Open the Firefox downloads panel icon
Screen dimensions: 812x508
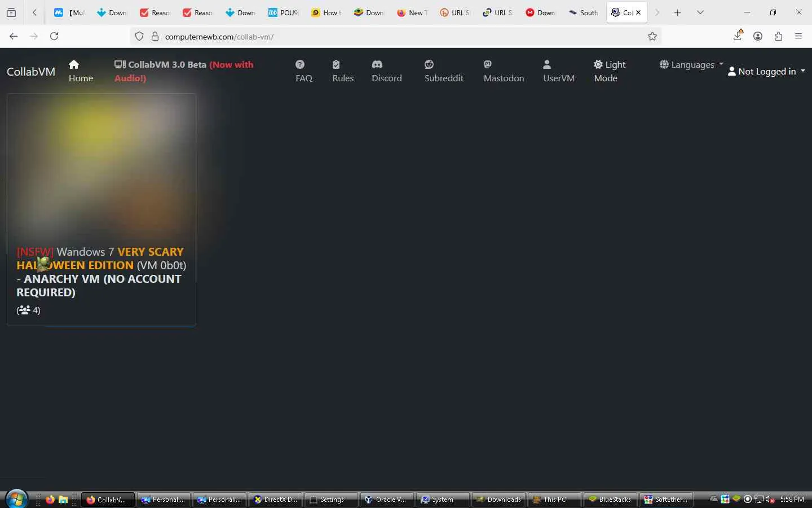tap(738, 36)
